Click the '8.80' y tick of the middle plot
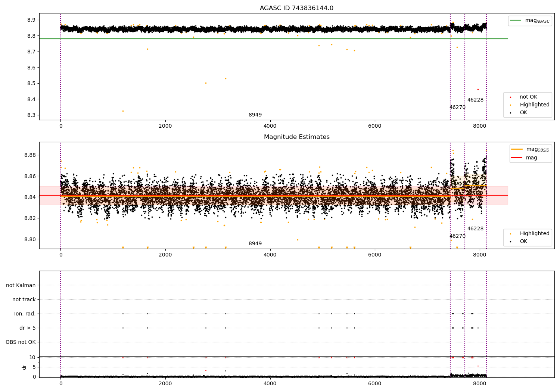Image resolution: width=560 pixels, height=392 pixels. coord(30,239)
